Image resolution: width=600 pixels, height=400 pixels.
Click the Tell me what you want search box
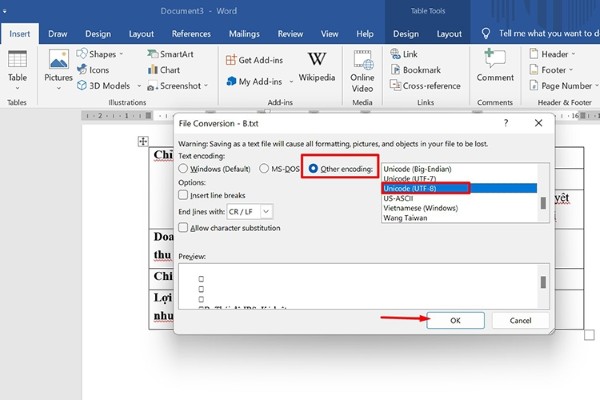click(x=549, y=34)
